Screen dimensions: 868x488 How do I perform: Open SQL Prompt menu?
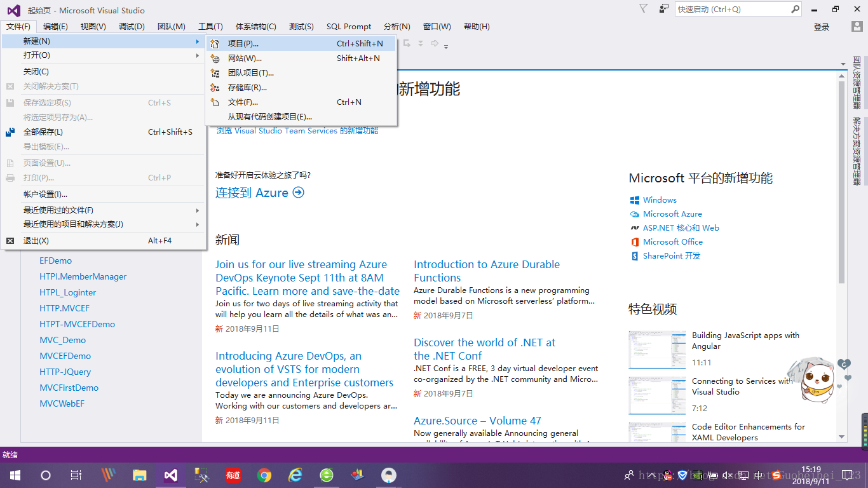(x=349, y=27)
